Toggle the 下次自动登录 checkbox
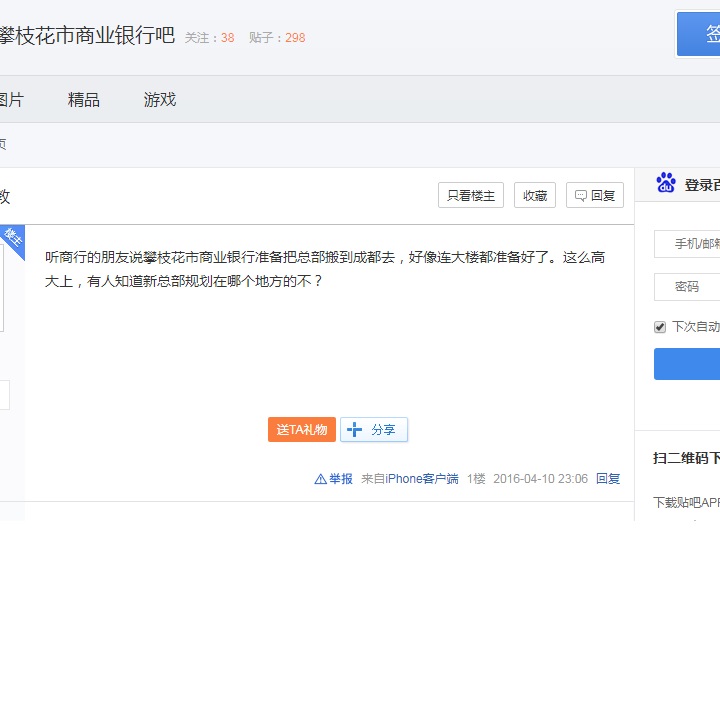Viewport: 720px width, 706px height. [x=660, y=327]
